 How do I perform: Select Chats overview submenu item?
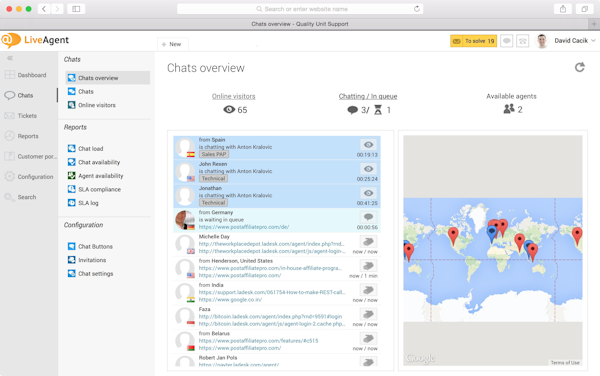point(108,78)
